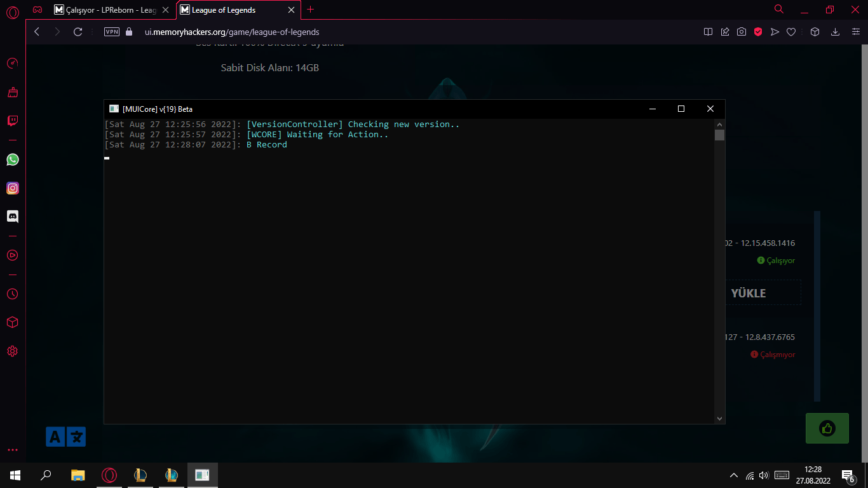This screenshot has width=868, height=488.
Task: Reload the current page
Action: tap(78, 32)
